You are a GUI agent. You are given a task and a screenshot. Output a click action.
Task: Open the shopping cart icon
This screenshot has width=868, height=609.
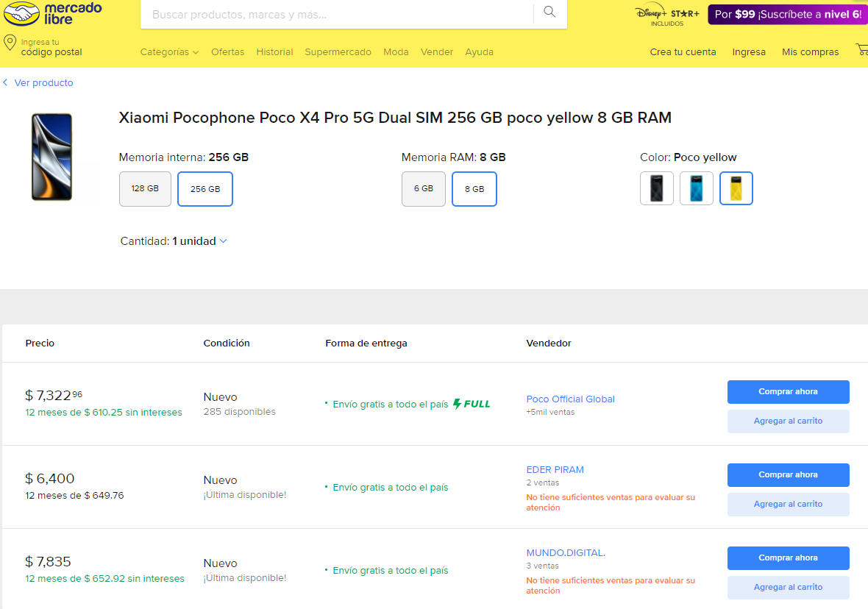pyautogui.click(x=862, y=50)
